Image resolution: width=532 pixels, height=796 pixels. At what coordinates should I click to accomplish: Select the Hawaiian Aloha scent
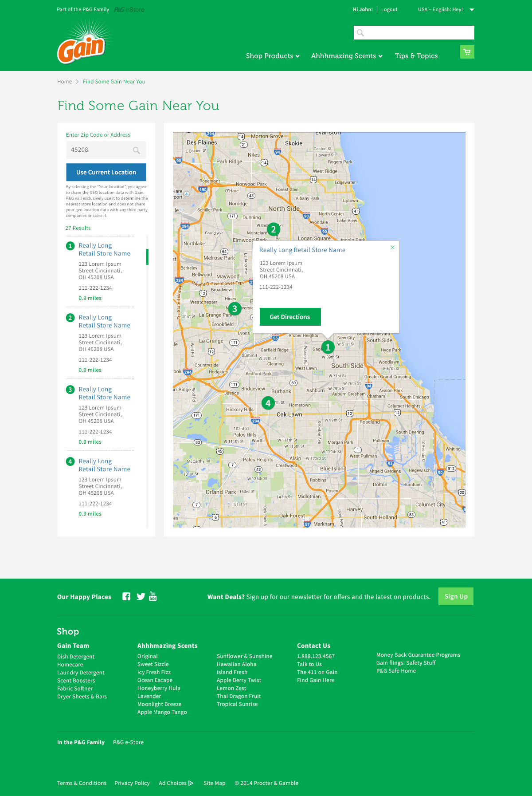(237, 664)
